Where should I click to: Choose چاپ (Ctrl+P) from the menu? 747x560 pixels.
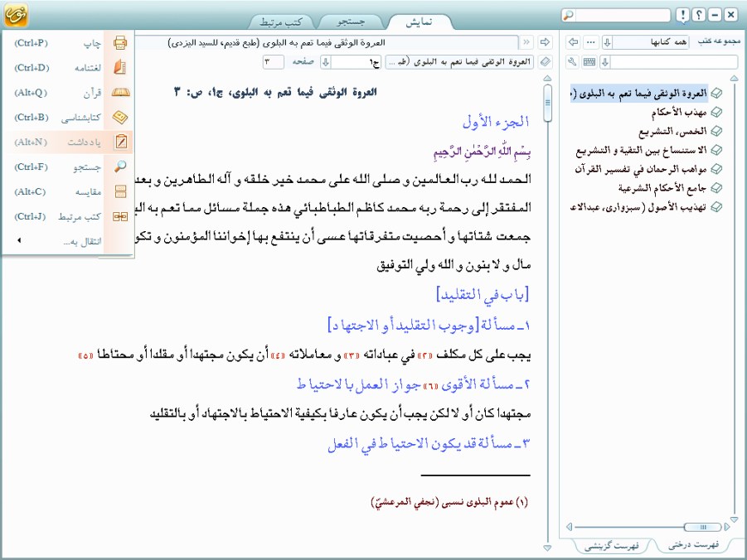pos(68,43)
